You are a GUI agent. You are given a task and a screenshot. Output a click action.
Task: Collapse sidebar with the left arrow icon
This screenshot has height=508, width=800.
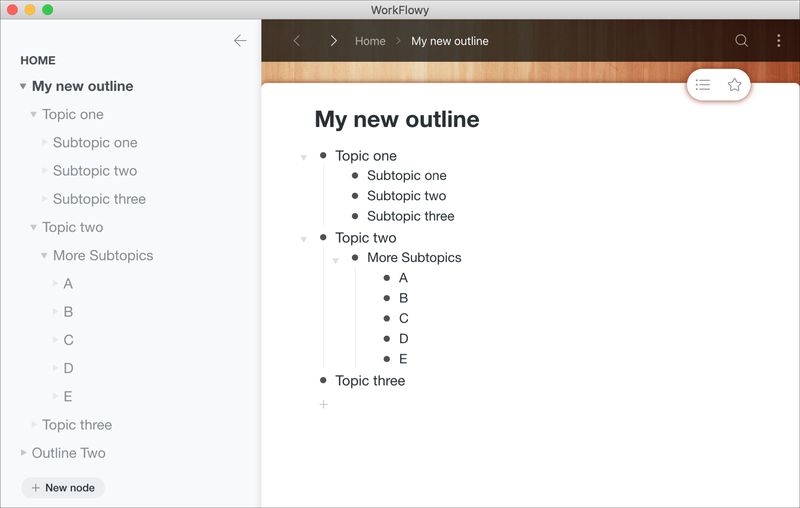click(x=240, y=41)
